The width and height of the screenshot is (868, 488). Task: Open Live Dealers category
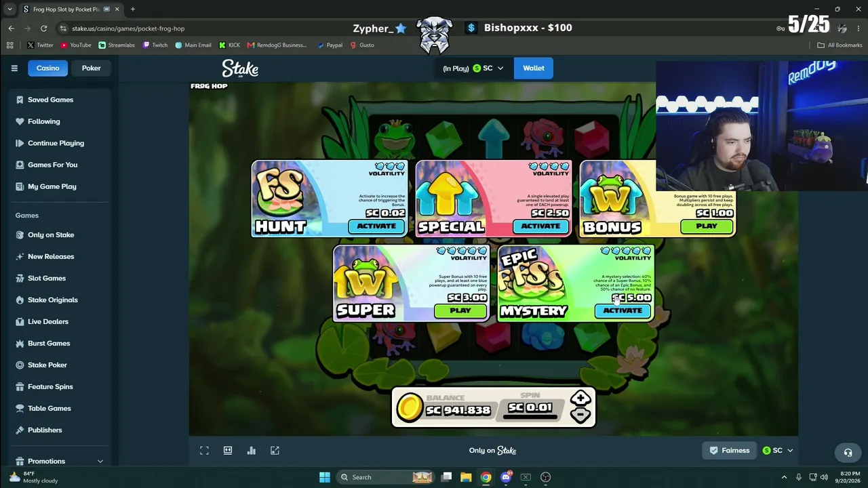coord(60,321)
